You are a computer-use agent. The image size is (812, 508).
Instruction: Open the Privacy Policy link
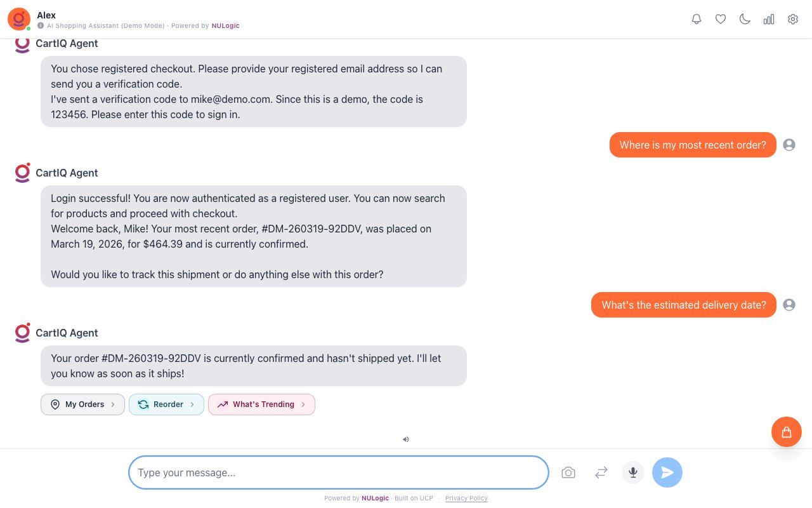click(x=466, y=498)
